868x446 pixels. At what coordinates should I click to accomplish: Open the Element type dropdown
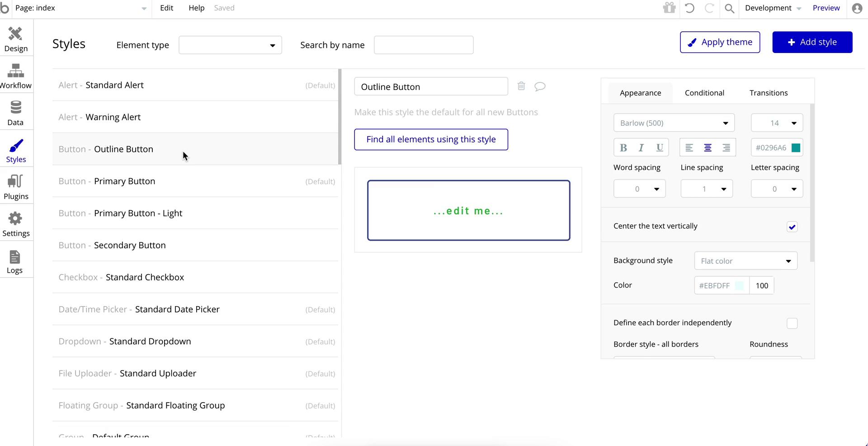(230, 45)
